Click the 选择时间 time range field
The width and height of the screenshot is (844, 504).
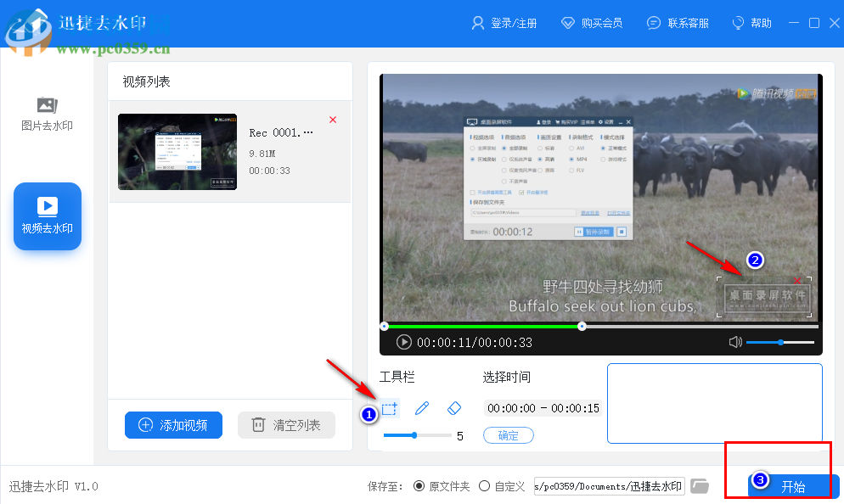pos(543,408)
